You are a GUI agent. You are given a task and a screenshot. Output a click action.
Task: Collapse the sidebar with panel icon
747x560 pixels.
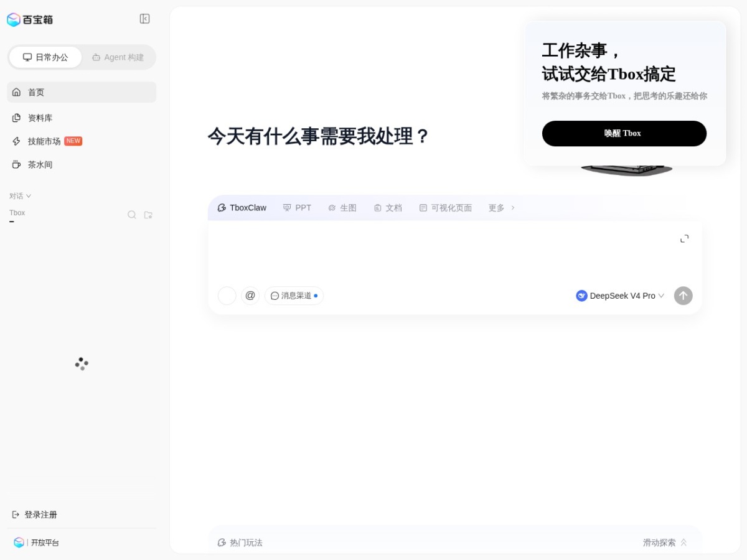click(144, 19)
